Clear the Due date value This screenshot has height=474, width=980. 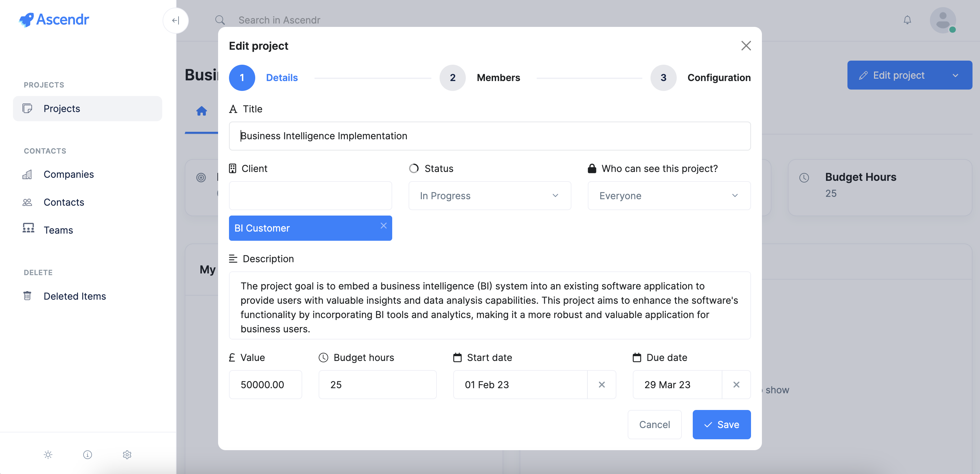pyautogui.click(x=736, y=385)
